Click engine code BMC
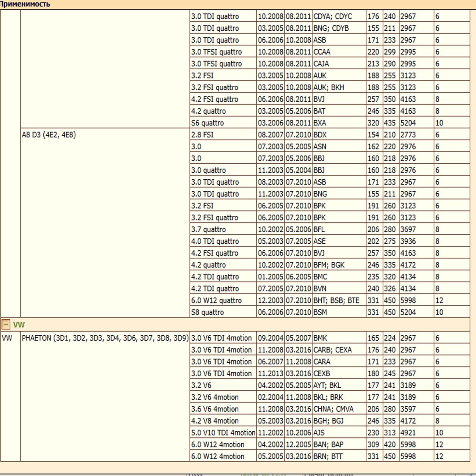 click(320, 277)
